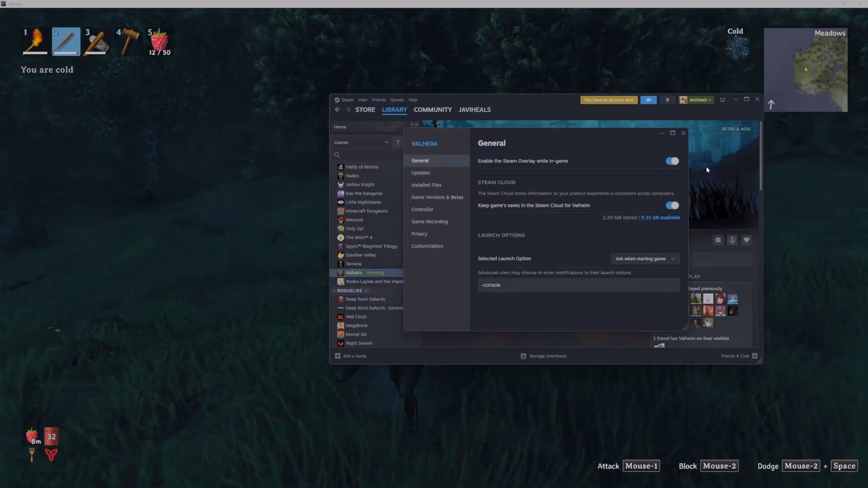Click the launch options text field
Screen dimensions: 868x488
(579, 285)
